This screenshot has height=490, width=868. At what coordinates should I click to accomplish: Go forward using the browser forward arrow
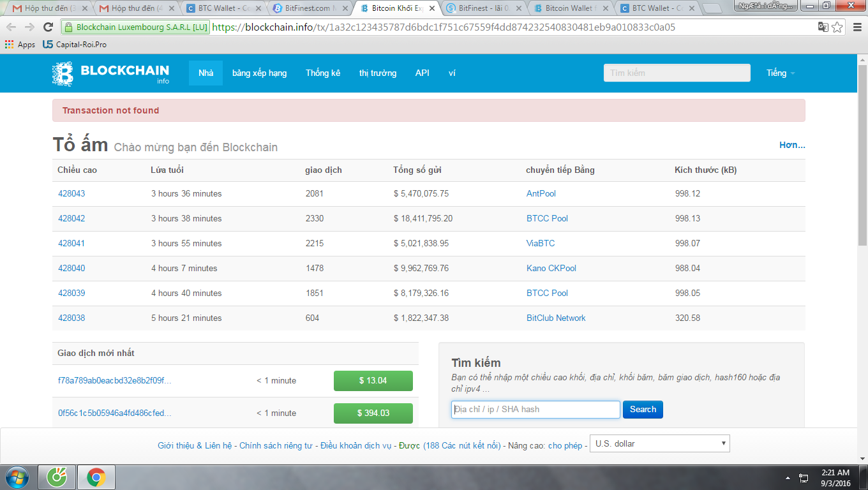pos(29,27)
